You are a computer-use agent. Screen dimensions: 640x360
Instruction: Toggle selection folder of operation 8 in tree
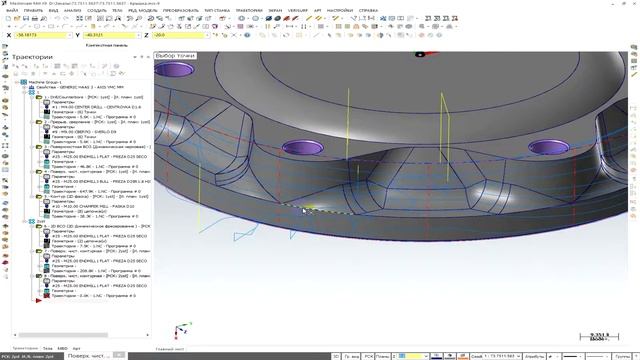pos(39,276)
